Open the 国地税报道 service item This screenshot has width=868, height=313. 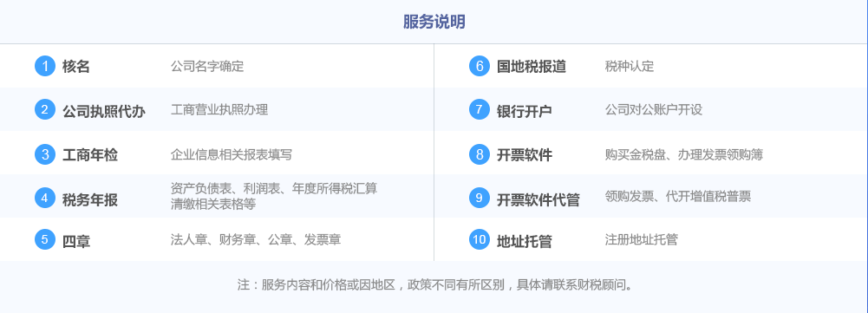(531, 67)
